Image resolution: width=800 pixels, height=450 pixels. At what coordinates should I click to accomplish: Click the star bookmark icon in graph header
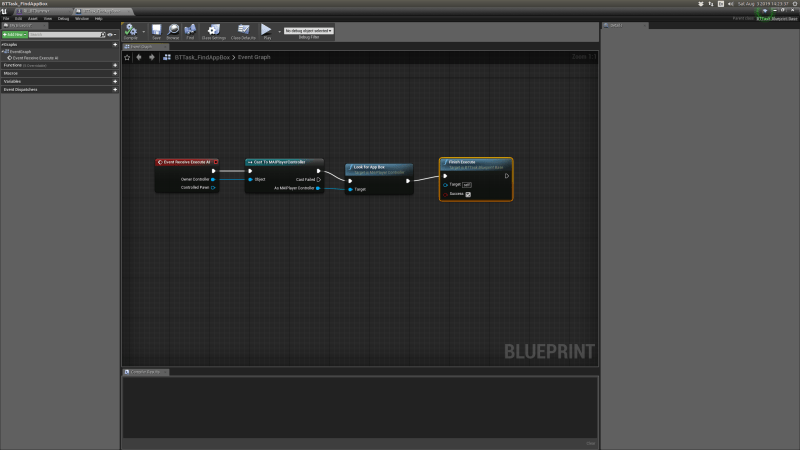click(x=127, y=57)
